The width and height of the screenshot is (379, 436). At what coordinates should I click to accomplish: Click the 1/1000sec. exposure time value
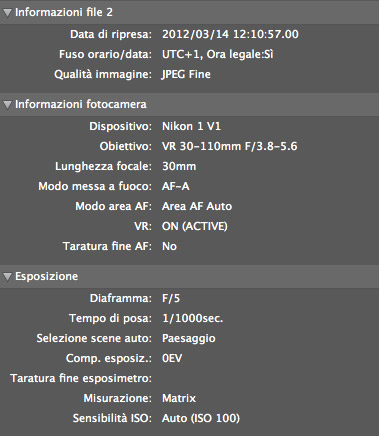[x=192, y=318]
